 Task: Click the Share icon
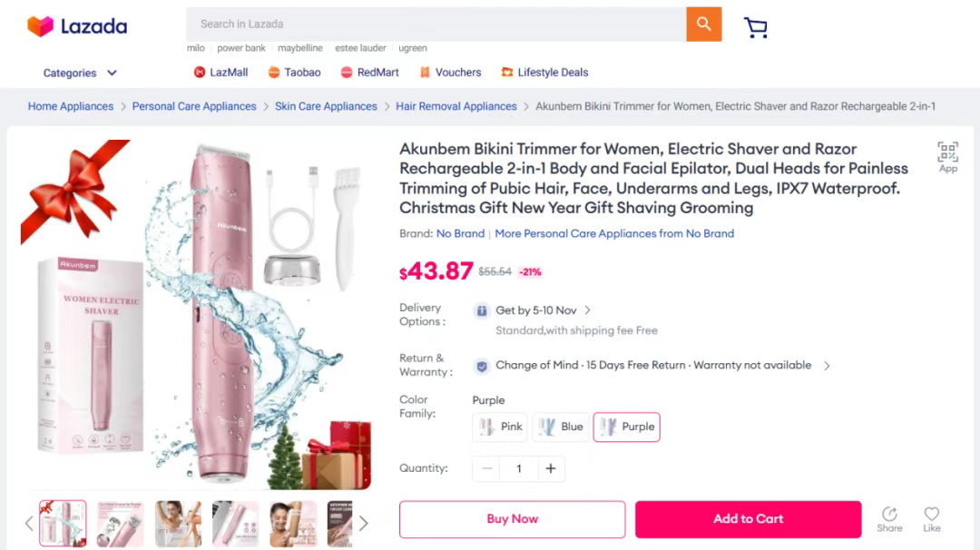pyautogui.click(x=889, y=519)
